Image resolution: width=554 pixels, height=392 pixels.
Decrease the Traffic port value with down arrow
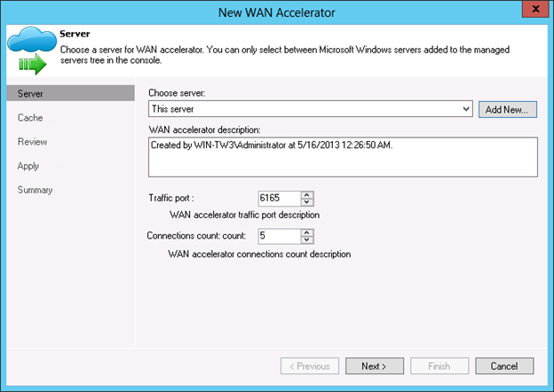coord(307,202)
